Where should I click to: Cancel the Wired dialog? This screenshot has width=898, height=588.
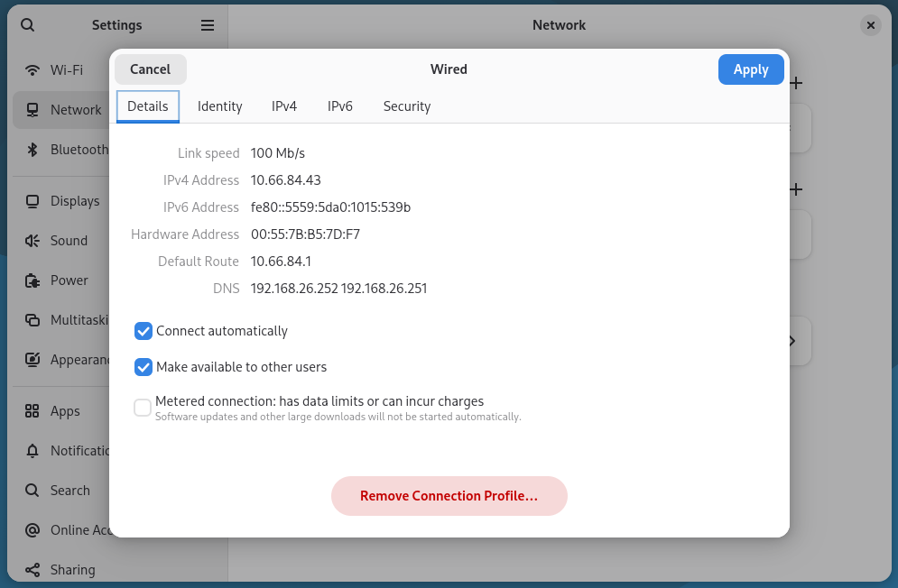coord(150,69)
